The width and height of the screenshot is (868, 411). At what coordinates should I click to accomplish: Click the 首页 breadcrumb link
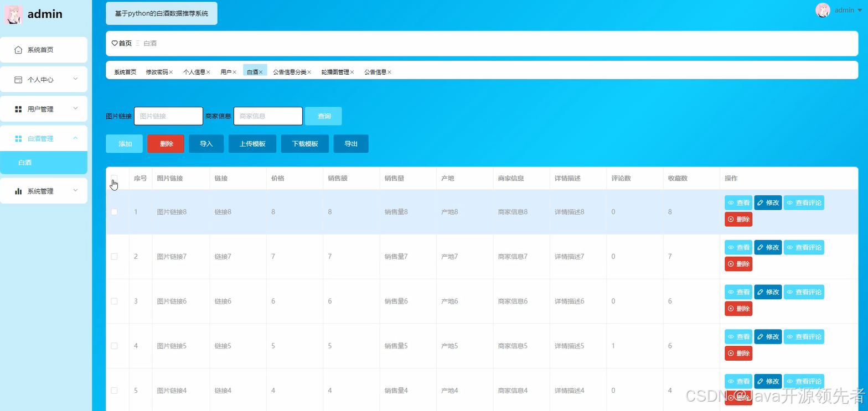click(x=125, y=43)
